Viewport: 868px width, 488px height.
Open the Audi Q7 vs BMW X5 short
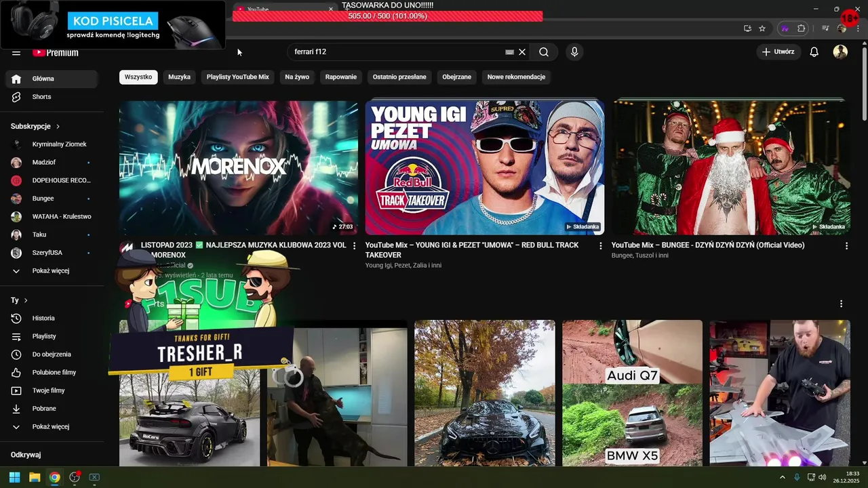tap(632, 393)
